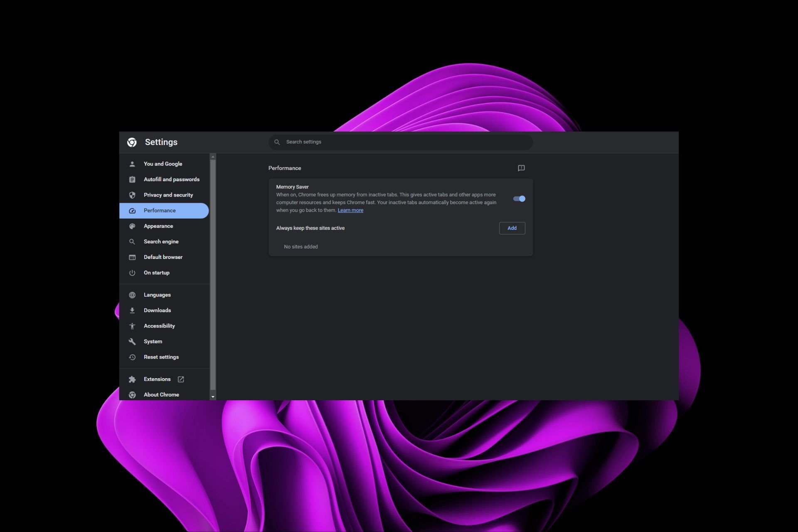
Task: Open the System settings section
Action: coord(164,342)
